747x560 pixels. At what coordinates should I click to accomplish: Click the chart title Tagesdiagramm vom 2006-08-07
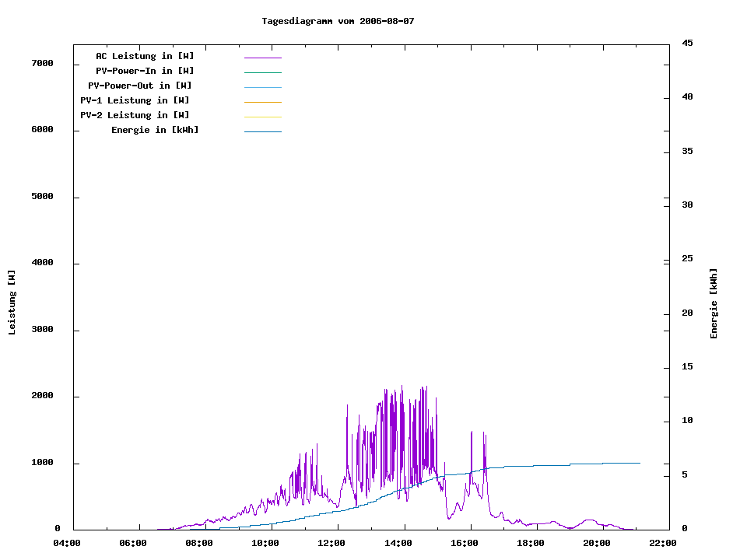pos(338,21)
